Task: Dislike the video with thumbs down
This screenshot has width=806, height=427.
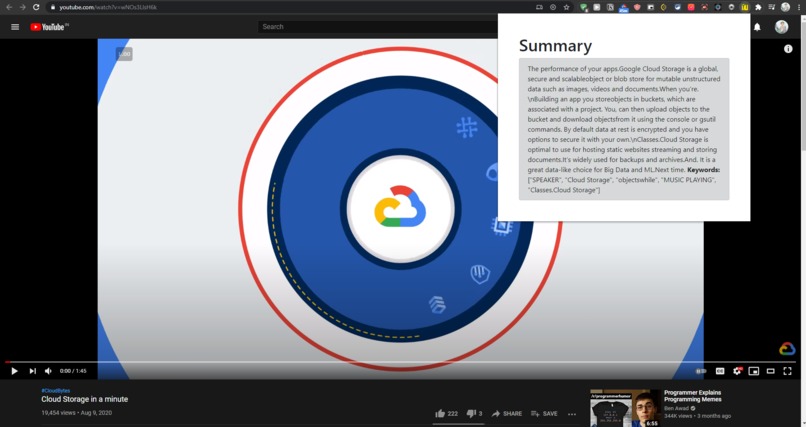Action: pos(474,414)
